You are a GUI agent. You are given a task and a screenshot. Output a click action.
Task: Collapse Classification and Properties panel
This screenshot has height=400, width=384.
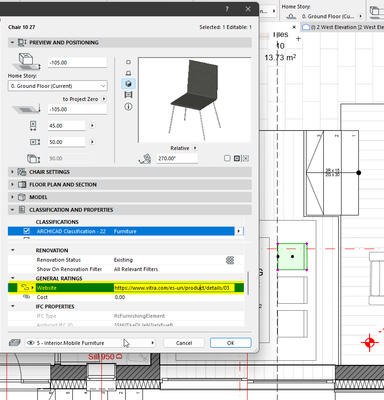pos(12,210)
